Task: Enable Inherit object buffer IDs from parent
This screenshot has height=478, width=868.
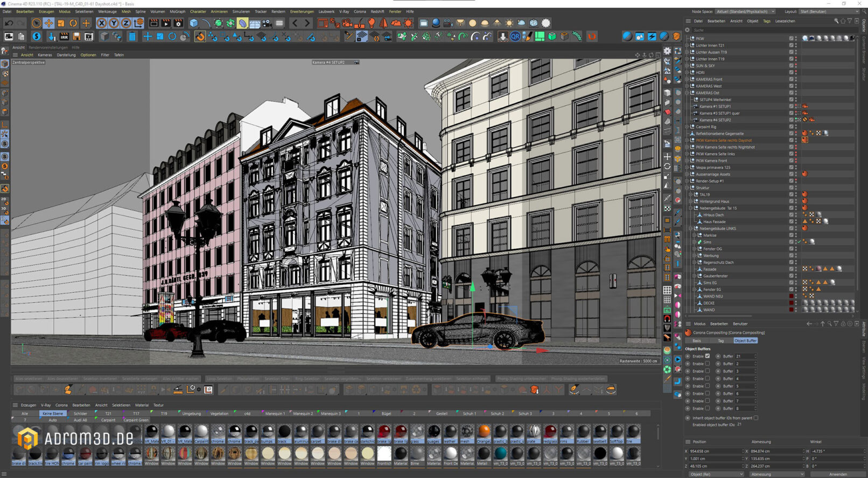Action: (756, 418)
